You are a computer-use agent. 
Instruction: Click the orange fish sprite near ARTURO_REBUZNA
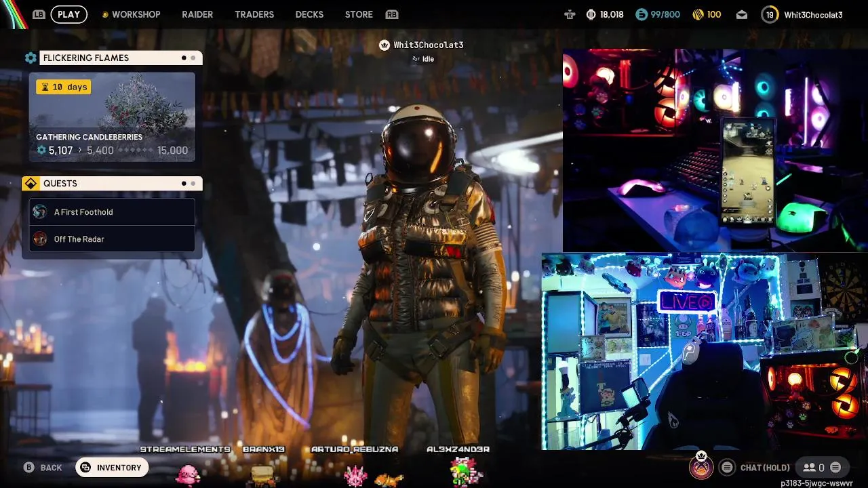click(389, 481)
